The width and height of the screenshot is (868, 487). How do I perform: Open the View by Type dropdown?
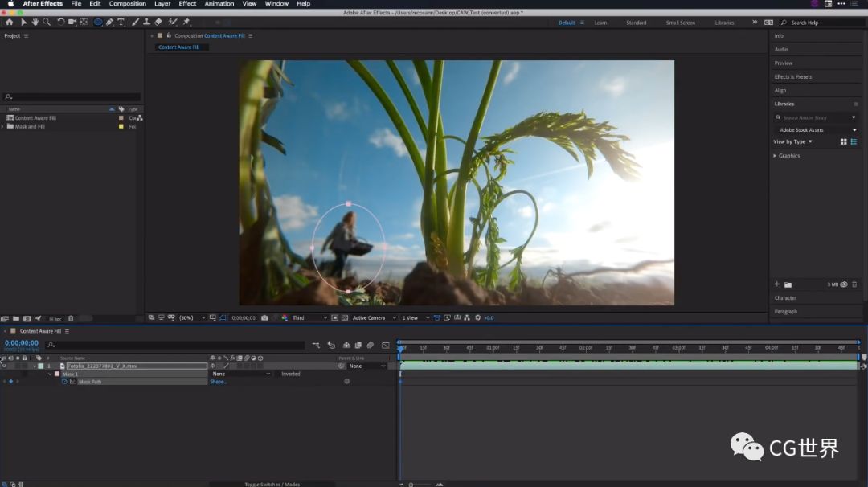pos(792,141)
